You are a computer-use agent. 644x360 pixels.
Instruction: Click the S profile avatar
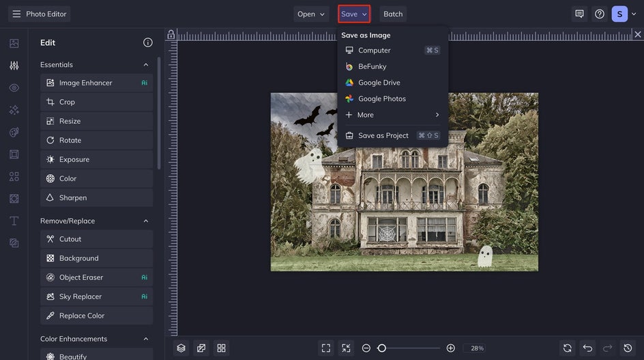coord(619,14)
